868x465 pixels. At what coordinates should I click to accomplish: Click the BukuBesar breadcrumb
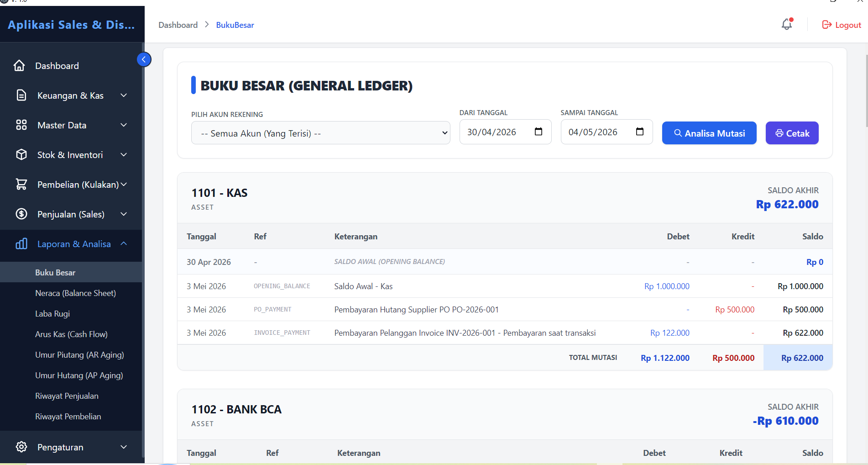tap(235, 25)
